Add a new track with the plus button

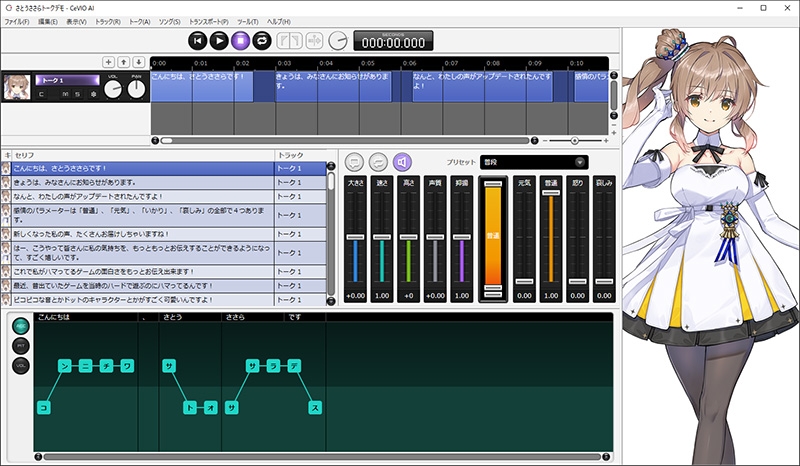108,62
